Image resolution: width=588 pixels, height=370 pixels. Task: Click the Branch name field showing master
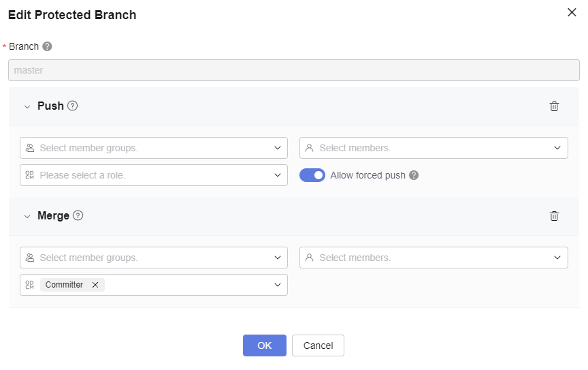click(x=294, y=70)
